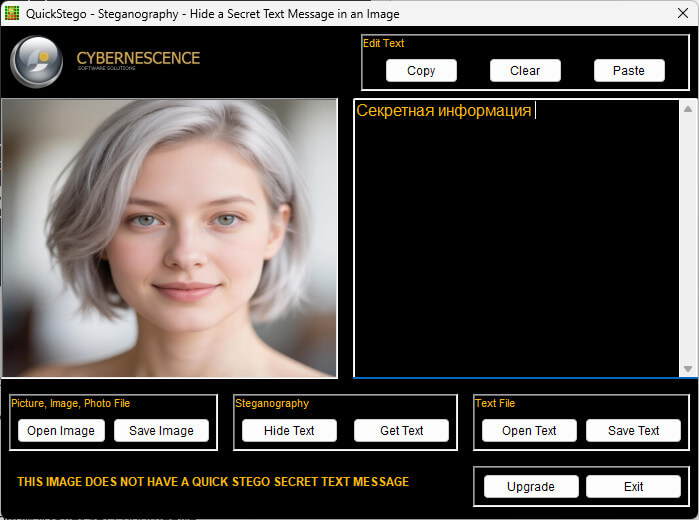Screen dimensions: 699x520
Task: Save the message using Save Text
Action: 633,430
